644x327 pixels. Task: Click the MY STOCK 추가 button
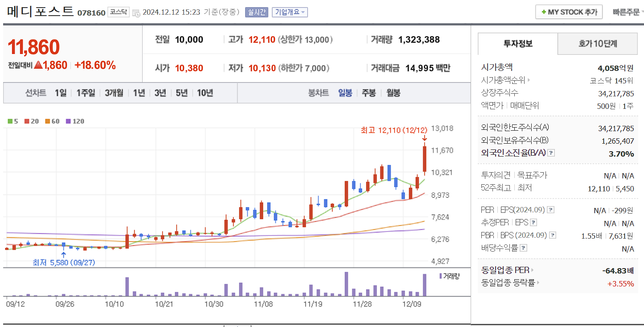click(x=569, y=12)
